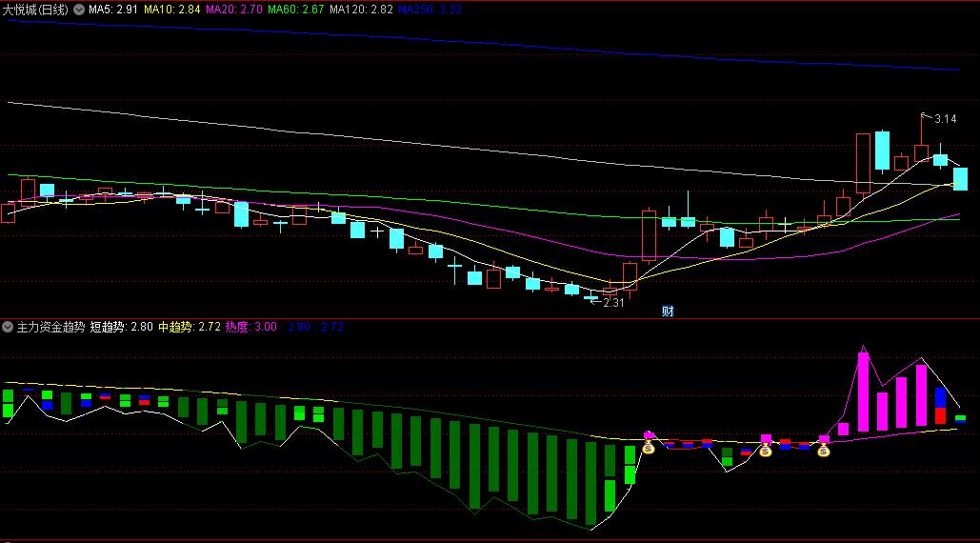Click the 中趋势: 2.72 value label

pos(190,327)
